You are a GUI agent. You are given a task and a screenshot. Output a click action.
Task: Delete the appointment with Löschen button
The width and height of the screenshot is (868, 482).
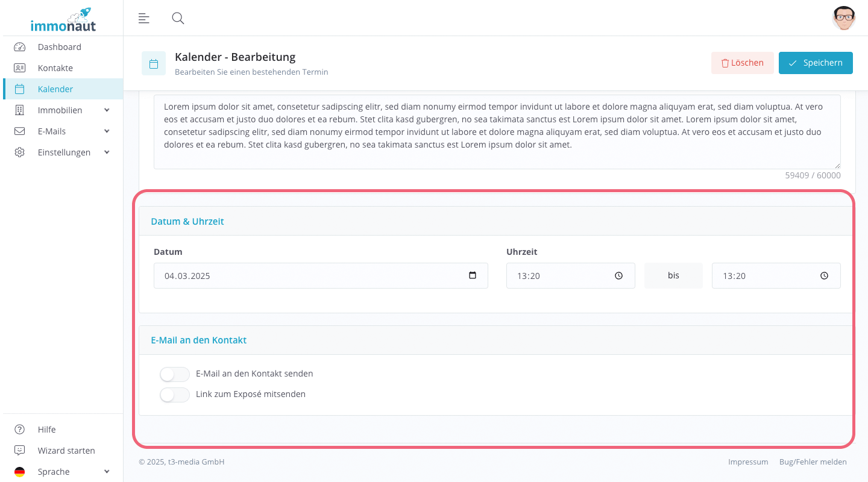742,63
